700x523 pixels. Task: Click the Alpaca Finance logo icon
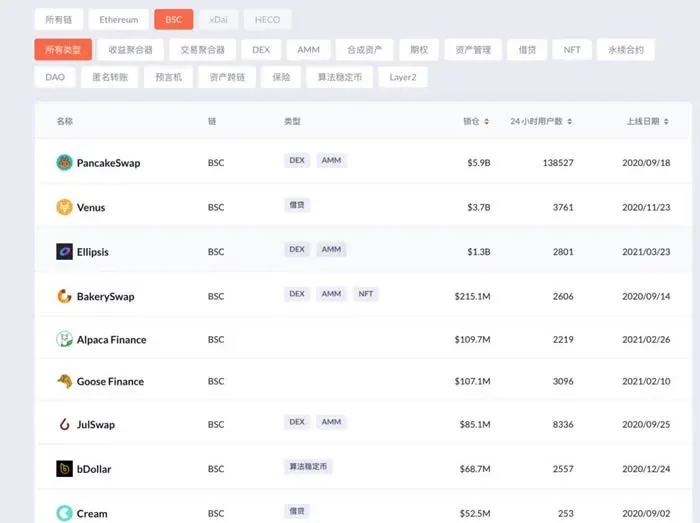(64, 339)
